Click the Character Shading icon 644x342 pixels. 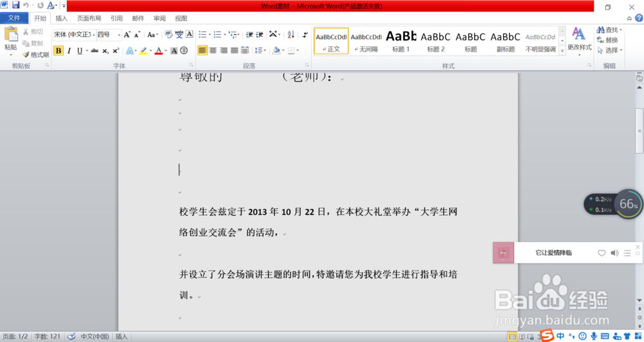[x=174, y=50]
